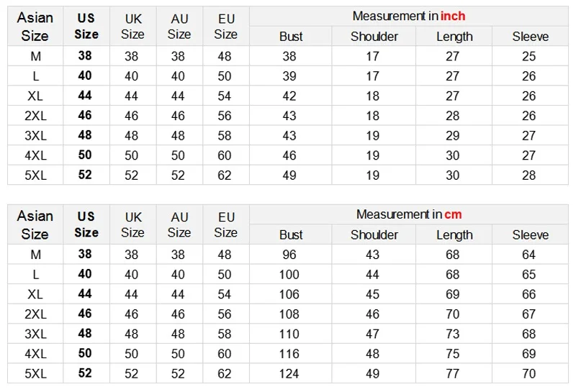Image resolution: width=576 pixels, height=392 pixels.
Task: Select the 5XL row label in inch table
Action: pos(35,175)
